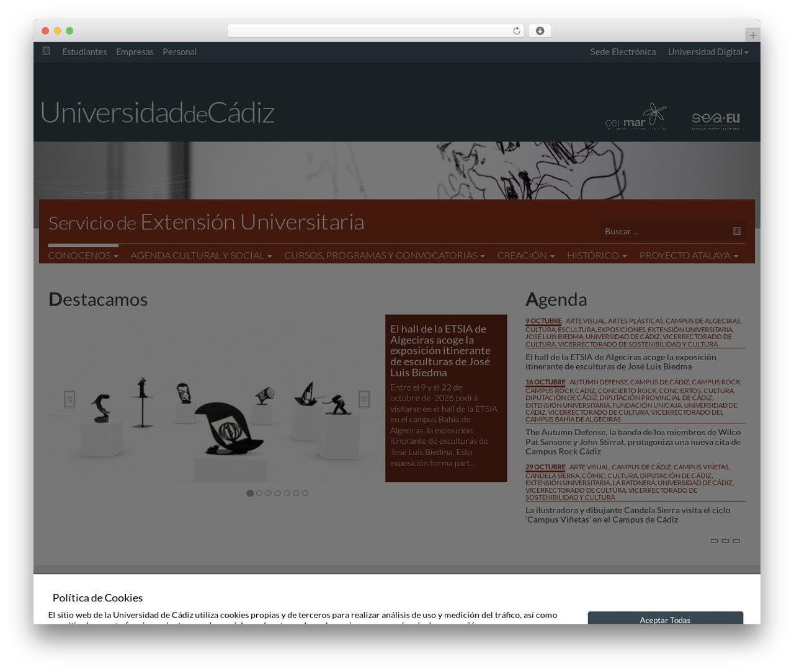Expand the CREACIÓN menu
794x672 pixels.
point(525,255)
